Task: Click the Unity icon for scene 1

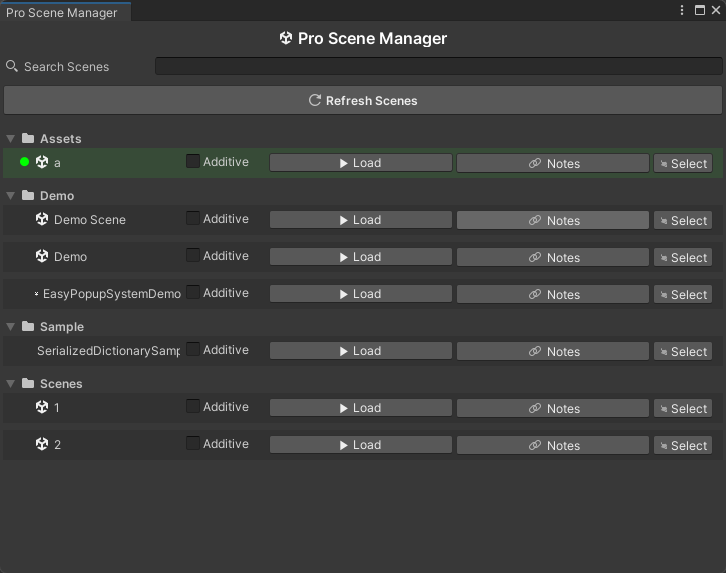Action: point(42,407)
